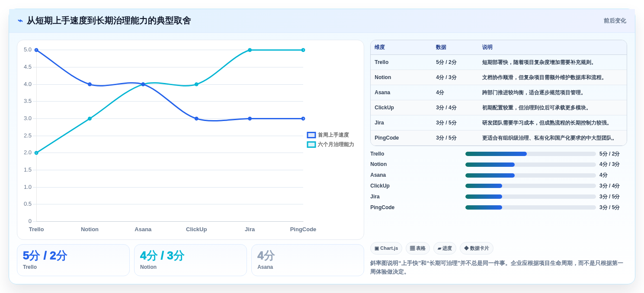The height and width of the screenshot is (293, 644).
Task: Toggle 首周上手速度 legend swatch
Action: pyautogui.click(x=311, y=135)
